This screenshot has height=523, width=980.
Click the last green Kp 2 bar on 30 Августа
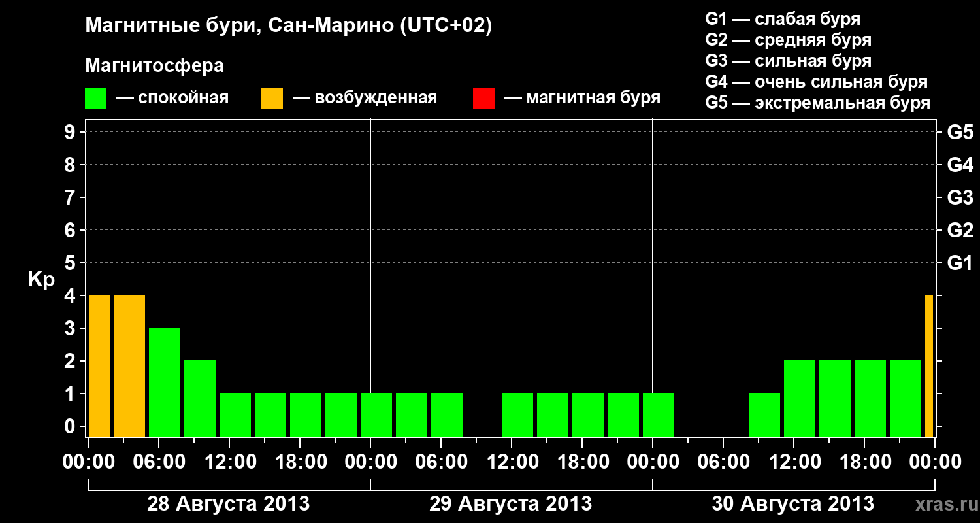tap(906, 399)
